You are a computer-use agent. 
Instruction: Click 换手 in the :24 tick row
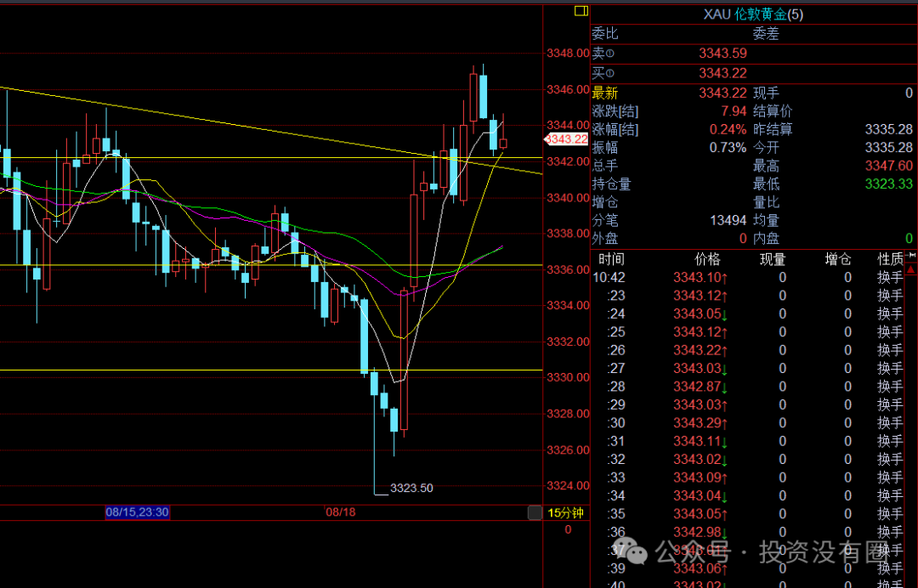(x=890, y=314)
